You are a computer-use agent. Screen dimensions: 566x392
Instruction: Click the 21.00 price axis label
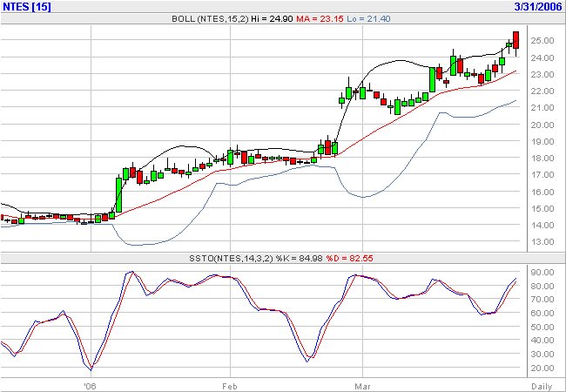[542, 107]
